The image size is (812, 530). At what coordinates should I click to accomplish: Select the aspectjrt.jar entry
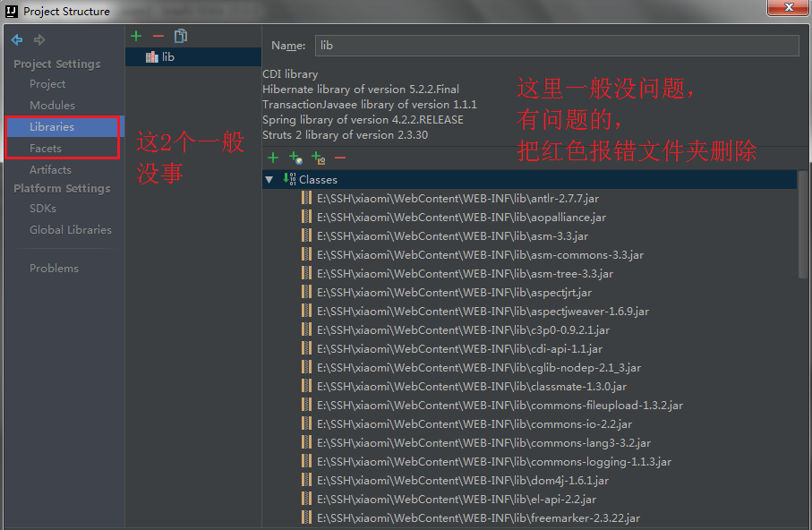coord(454,293)
